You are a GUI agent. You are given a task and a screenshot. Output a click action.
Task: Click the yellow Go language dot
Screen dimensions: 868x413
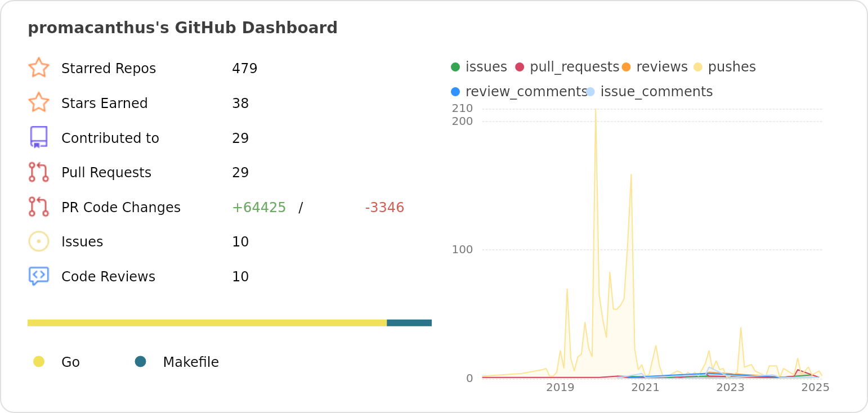pyautogui.click(x=39, y=361)
